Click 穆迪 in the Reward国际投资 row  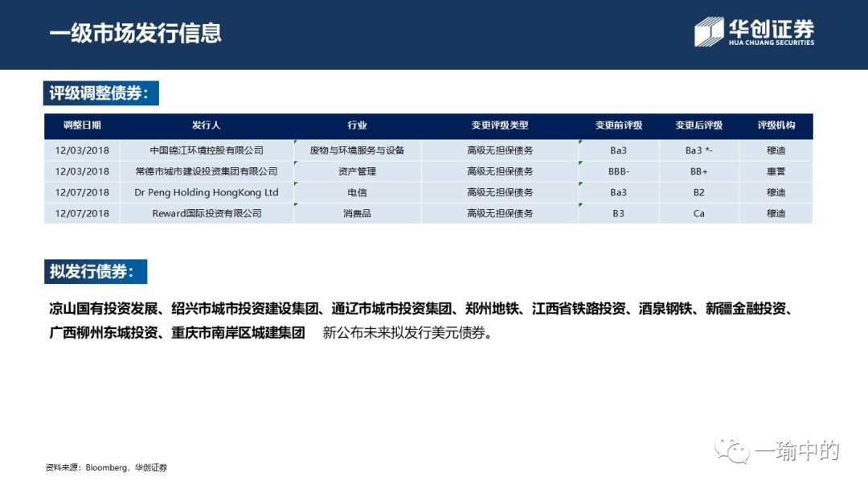tap(776, 213)
